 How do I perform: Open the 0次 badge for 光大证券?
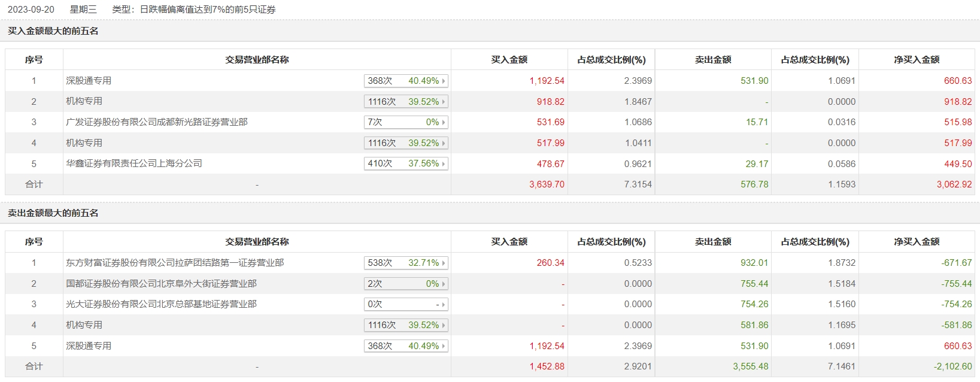[406, 304]
